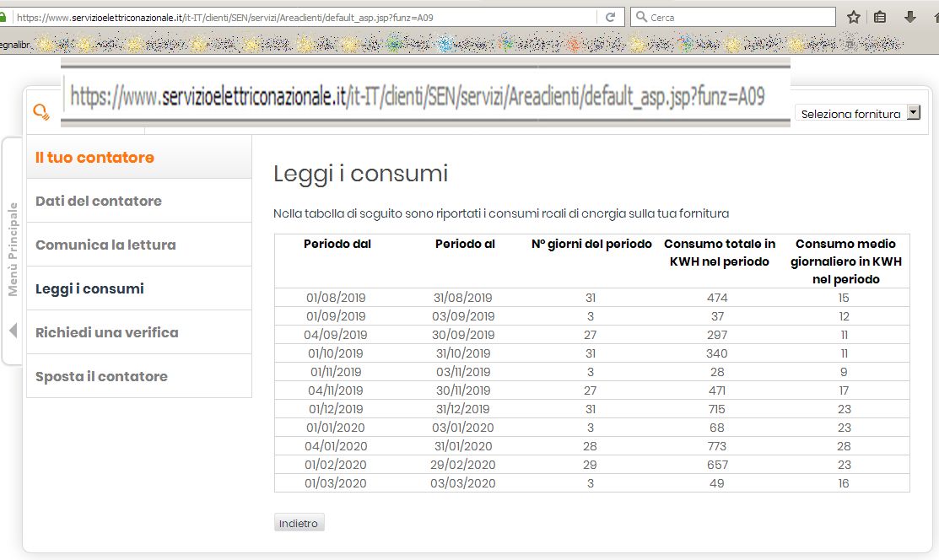
Task: Reload the page
Action: coord(609,16)
